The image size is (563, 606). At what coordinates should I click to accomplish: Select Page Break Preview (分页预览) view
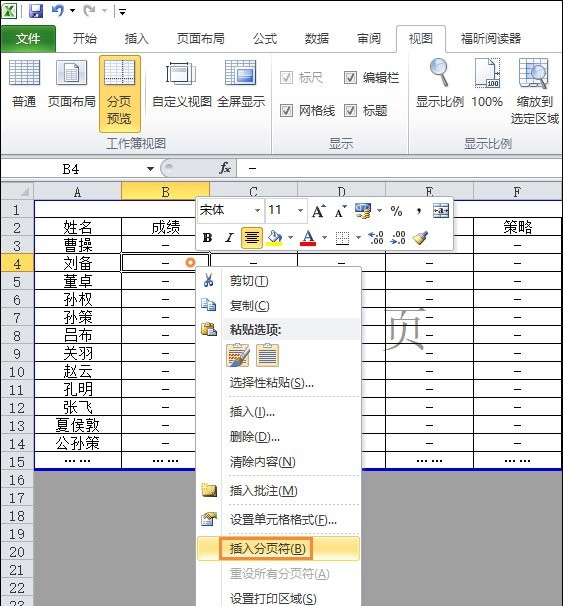(x=119, y=94)
